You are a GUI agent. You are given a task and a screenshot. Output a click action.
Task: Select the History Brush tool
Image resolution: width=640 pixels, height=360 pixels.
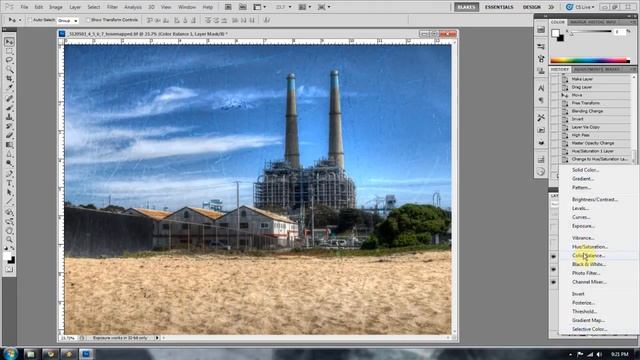[9, 126]
